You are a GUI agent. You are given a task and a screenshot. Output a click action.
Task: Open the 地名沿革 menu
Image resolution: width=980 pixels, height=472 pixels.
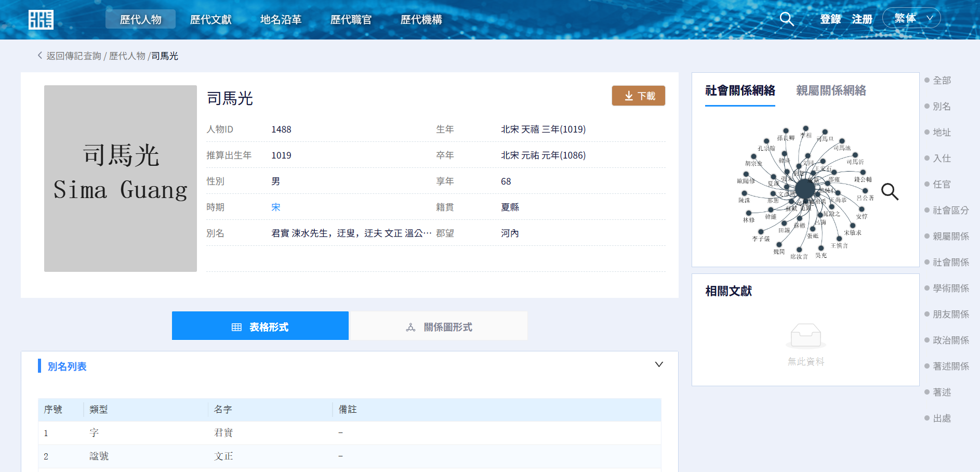(x=281, y=20)
